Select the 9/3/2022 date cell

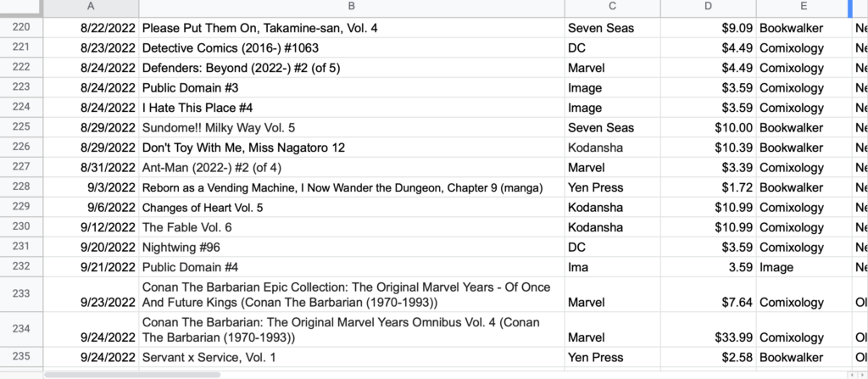[91, 187]
